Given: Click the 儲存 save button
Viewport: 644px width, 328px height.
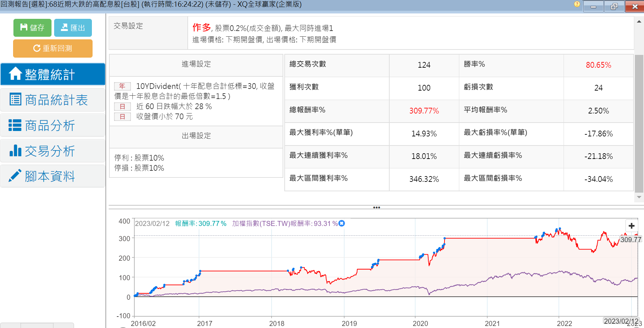Looking at the screenshot, I should [32, 28].
